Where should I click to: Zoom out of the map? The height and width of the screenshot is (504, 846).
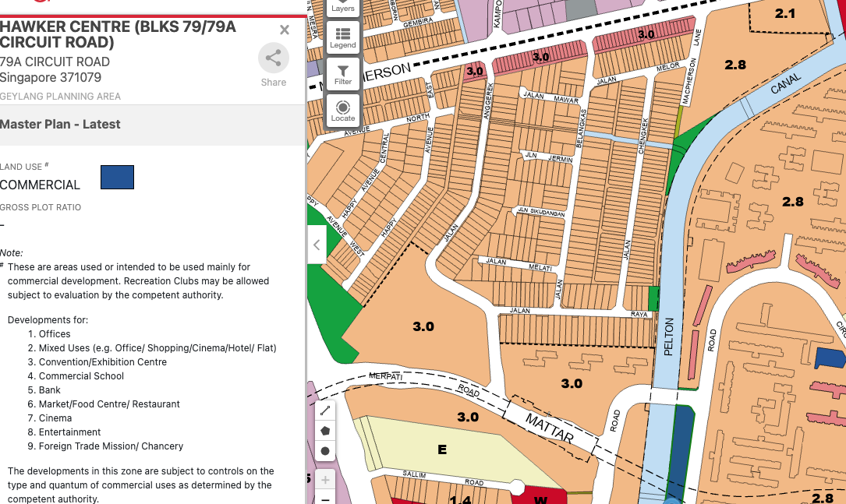click(325, 499)
